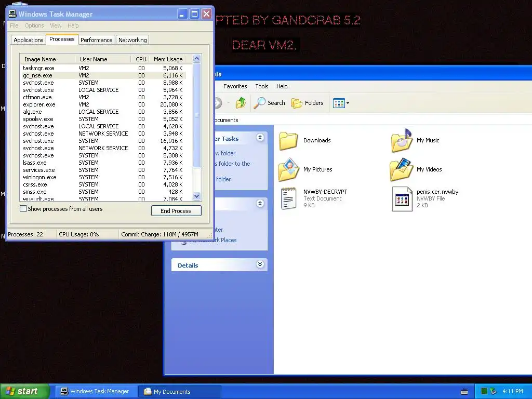Click the network tray icon beside the clock
The height and width of the screenshot is (399, 532).
[x=494, y=391]
